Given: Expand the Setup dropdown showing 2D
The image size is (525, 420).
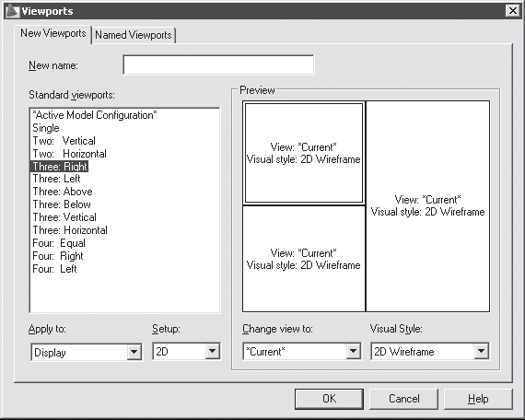Looking at the screenshot, I should [186, 351].
